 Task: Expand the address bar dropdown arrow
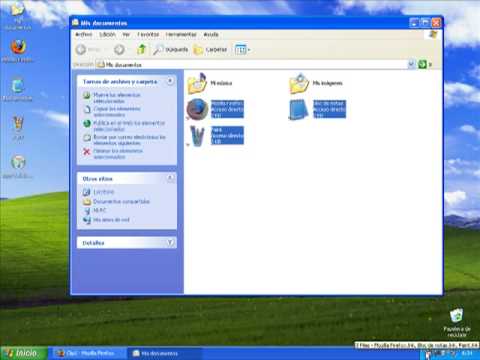click(412, 64)
